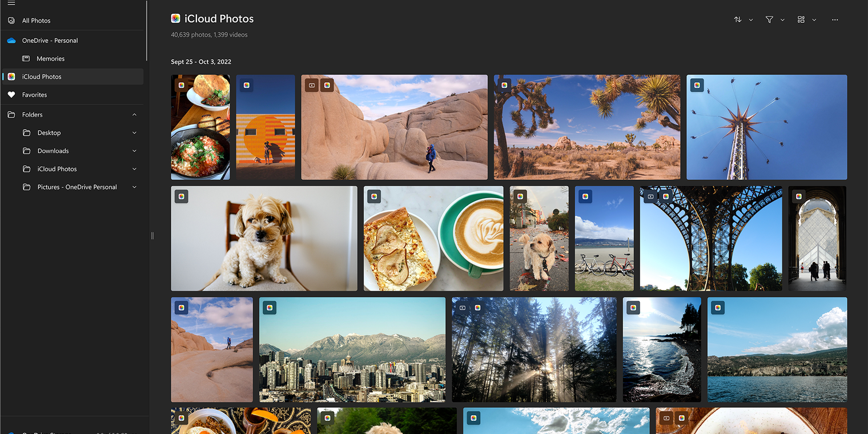The height and width of the screenshot is (434, 868).
Task: Click the iCloud Photos folder icon under Folders
Action: point(26,169)
